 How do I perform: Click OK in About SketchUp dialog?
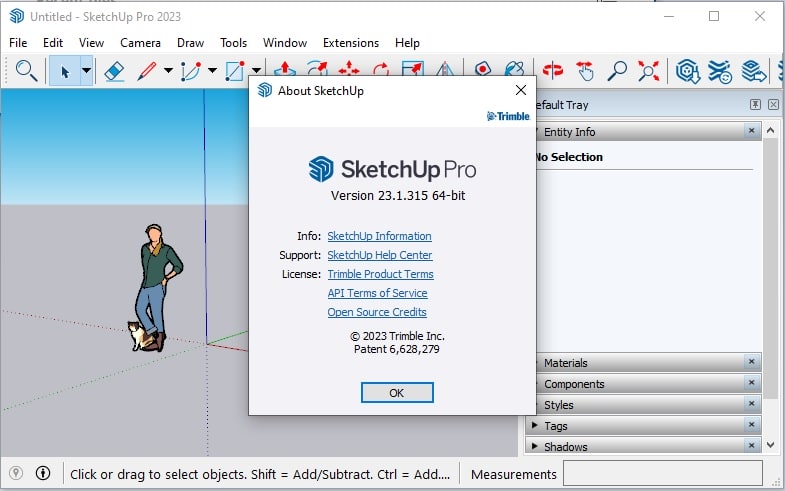[397, 393]
